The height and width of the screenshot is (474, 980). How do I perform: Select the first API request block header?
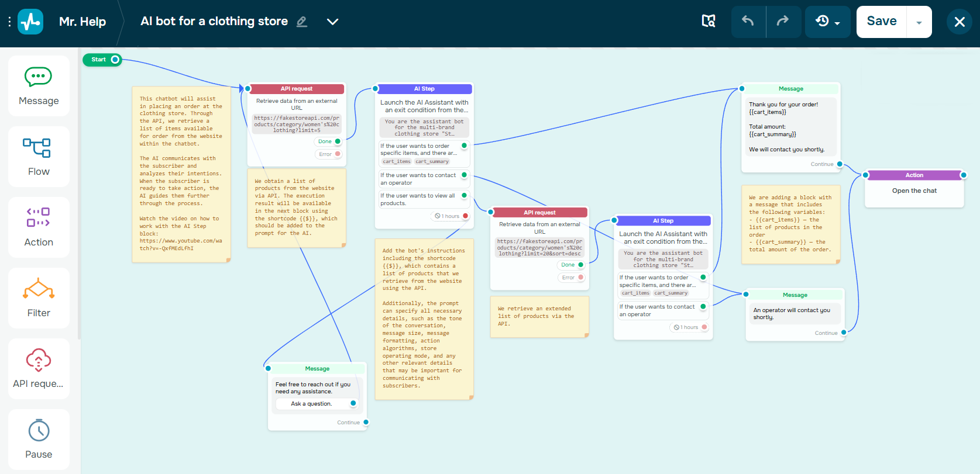(x=297, y=89)
